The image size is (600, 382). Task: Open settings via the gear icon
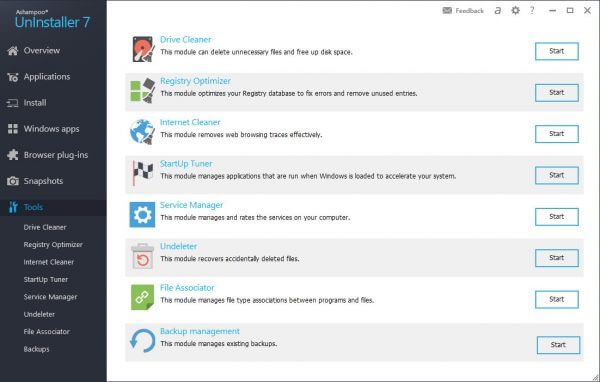(x=515, y=10)
